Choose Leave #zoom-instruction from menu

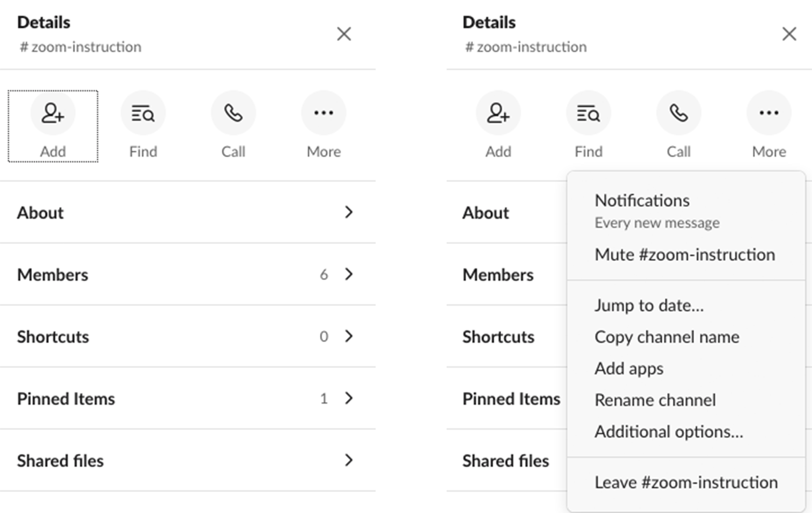(686, 482)
